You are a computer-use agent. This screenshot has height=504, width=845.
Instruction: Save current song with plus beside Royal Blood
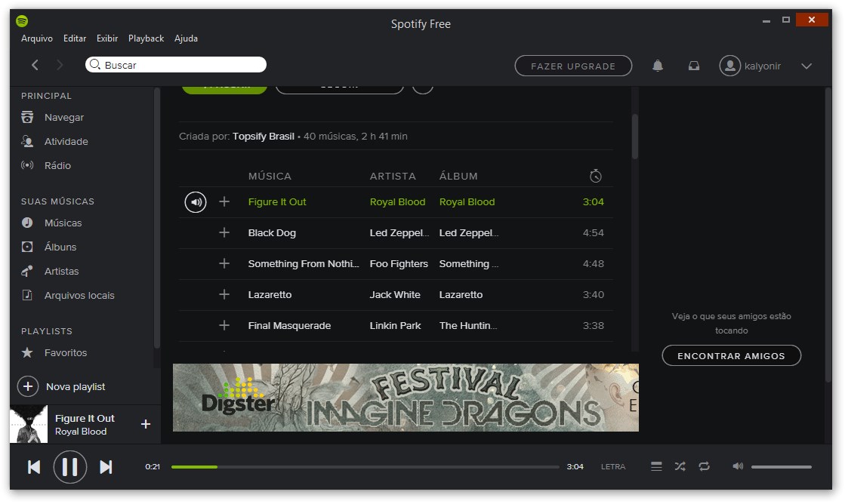[146, 424]
